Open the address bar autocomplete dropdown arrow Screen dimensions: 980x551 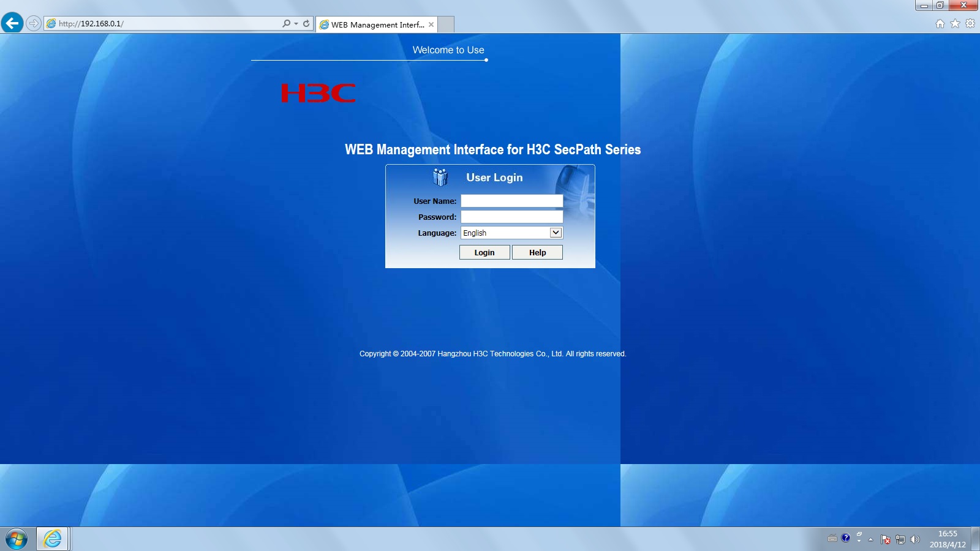coord(296,23)
